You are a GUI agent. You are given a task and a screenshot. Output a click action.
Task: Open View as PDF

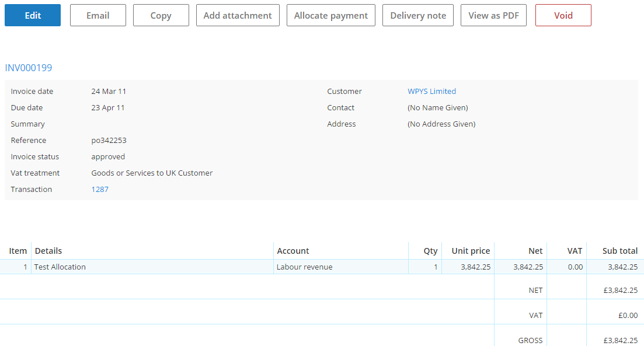click(x=494, y=15)
